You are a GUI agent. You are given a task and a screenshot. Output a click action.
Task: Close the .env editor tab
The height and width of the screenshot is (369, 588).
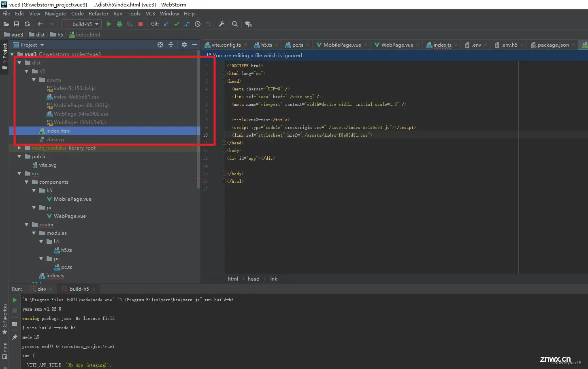[x=486, y=45]
